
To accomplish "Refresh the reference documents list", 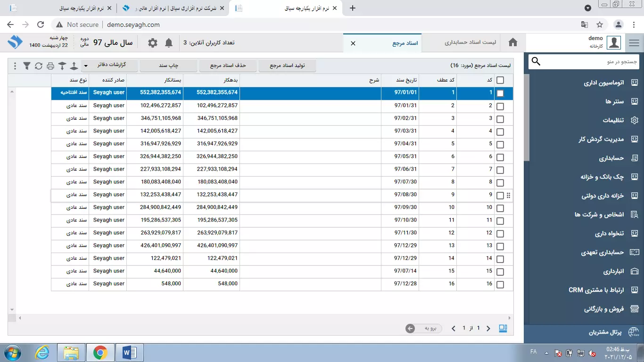I will click(x=39, y=66).
